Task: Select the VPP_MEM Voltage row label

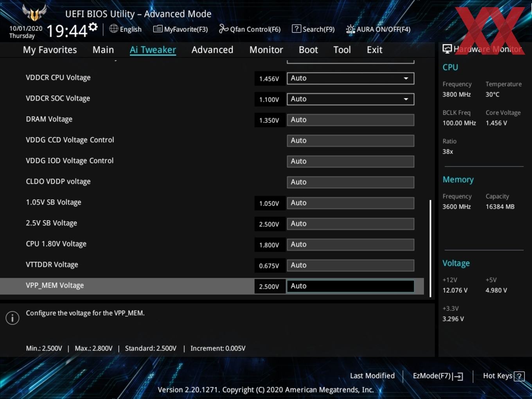Action: tap(55, 286)
